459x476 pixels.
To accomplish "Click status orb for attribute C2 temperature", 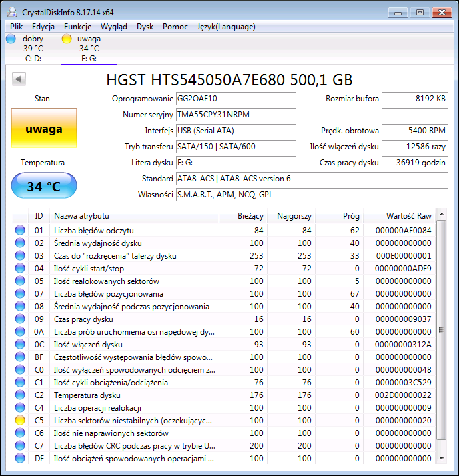I will click(20, 395).
